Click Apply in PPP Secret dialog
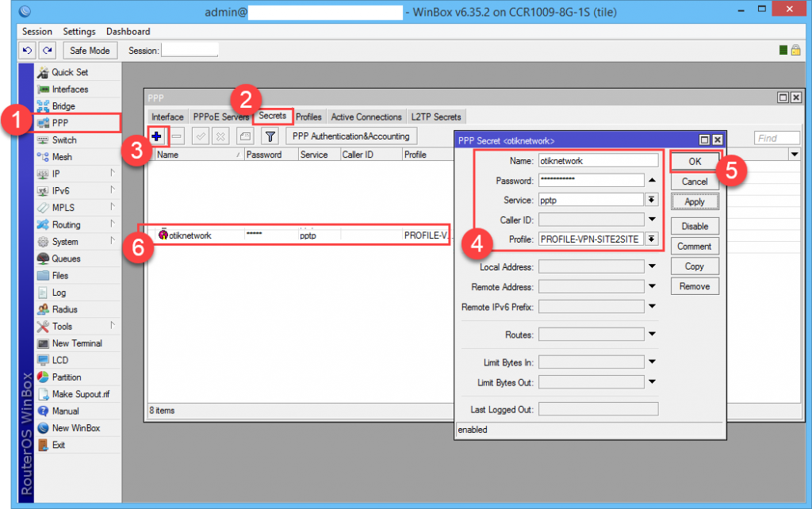Image resolution: width=812 pixels, height=509 pixels. tap(695, 201)
